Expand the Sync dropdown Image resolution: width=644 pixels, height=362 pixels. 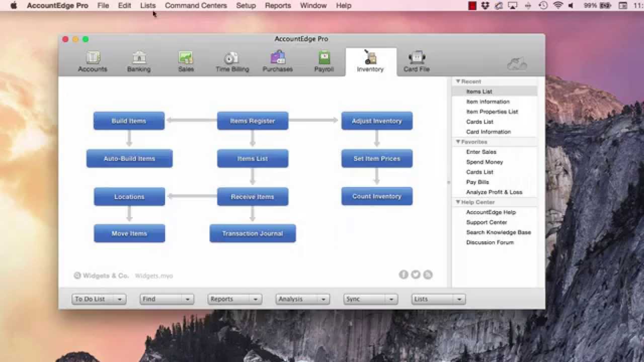(x=370, y=299)
